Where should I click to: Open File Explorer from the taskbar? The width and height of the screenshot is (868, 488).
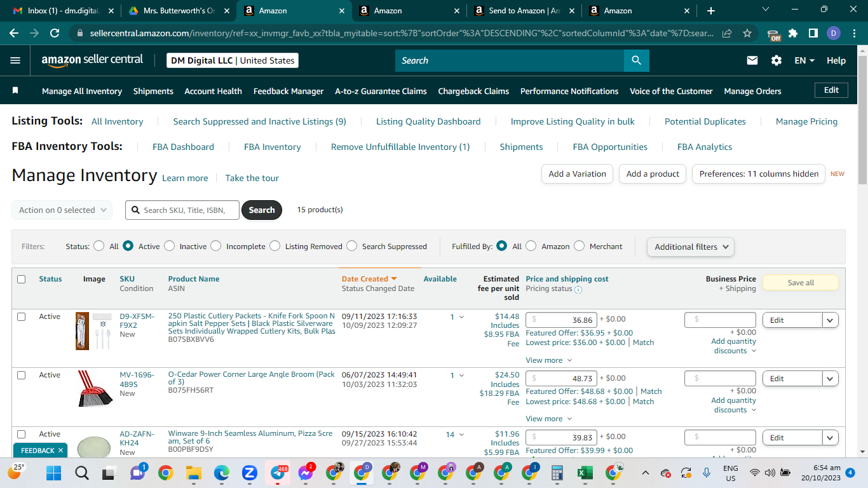(193, 473)
